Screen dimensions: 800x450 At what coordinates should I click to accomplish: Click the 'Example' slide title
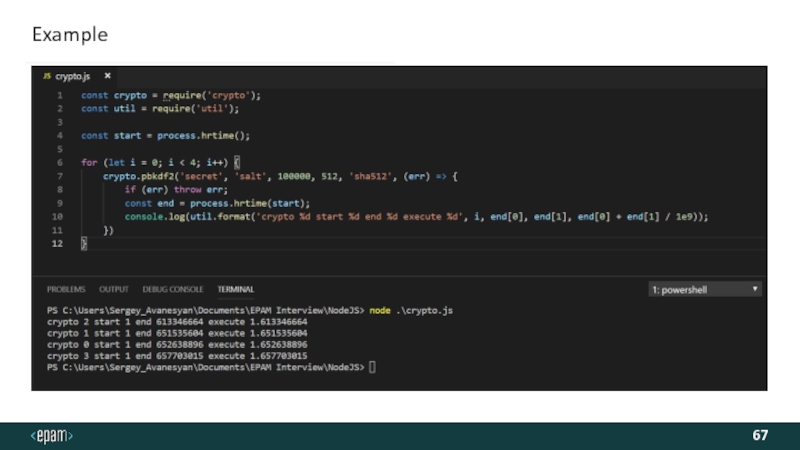pyautogui.click(x=69, y=35)
